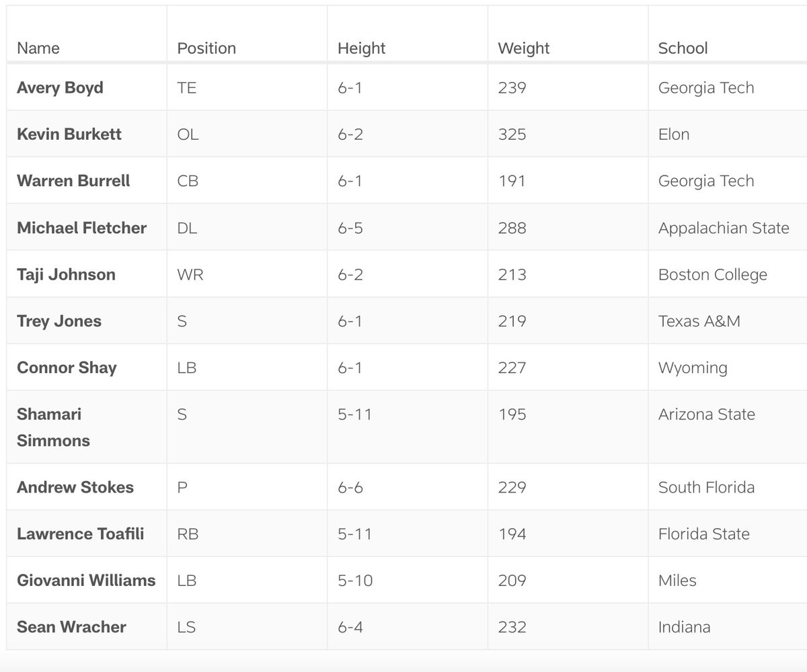Screen dimensions: 807x672
Task: Click the Height column header
Action: point(361,48)
